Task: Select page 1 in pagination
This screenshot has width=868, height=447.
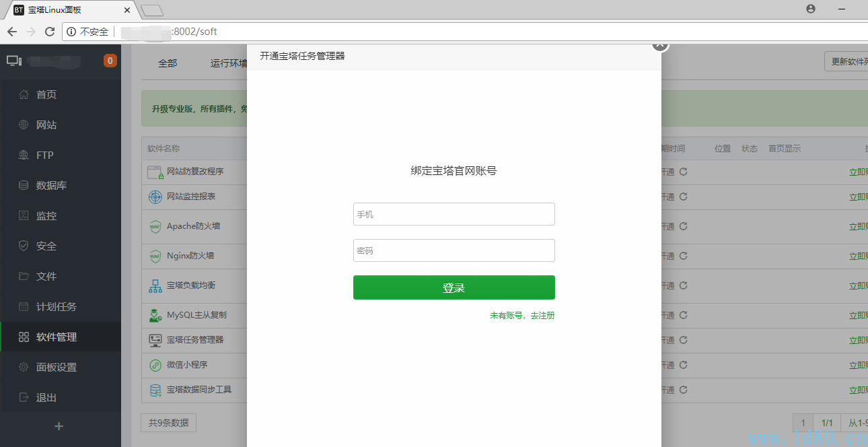Action: (x=803, y=423)
